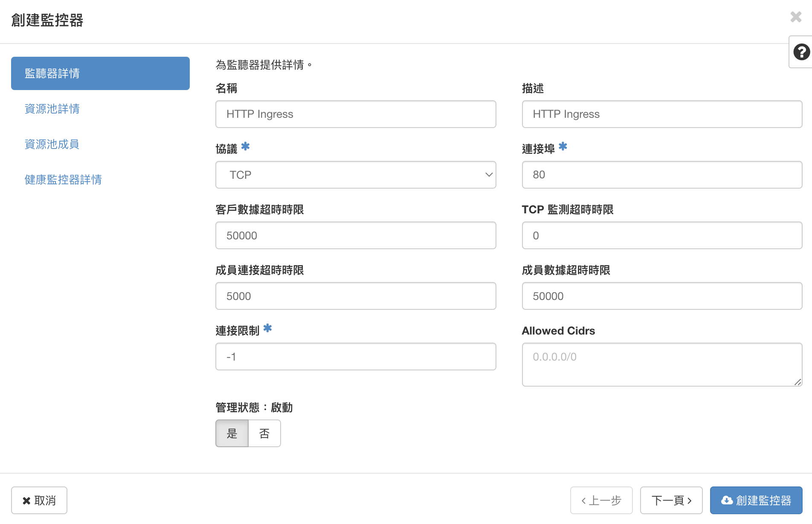
Task: Go to the 資源池成員 step
Action: (x=52, y=144)
